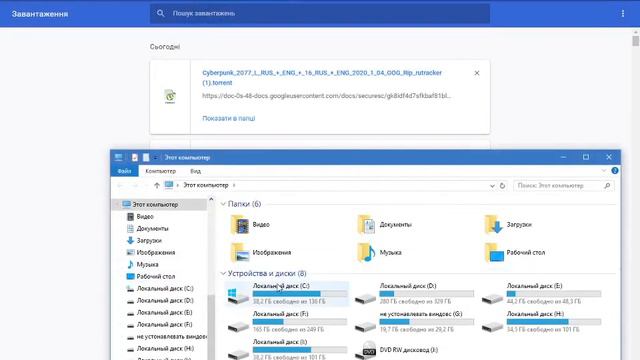
Task: Click navigation pane scroll-up arrow
Action: 211,200
